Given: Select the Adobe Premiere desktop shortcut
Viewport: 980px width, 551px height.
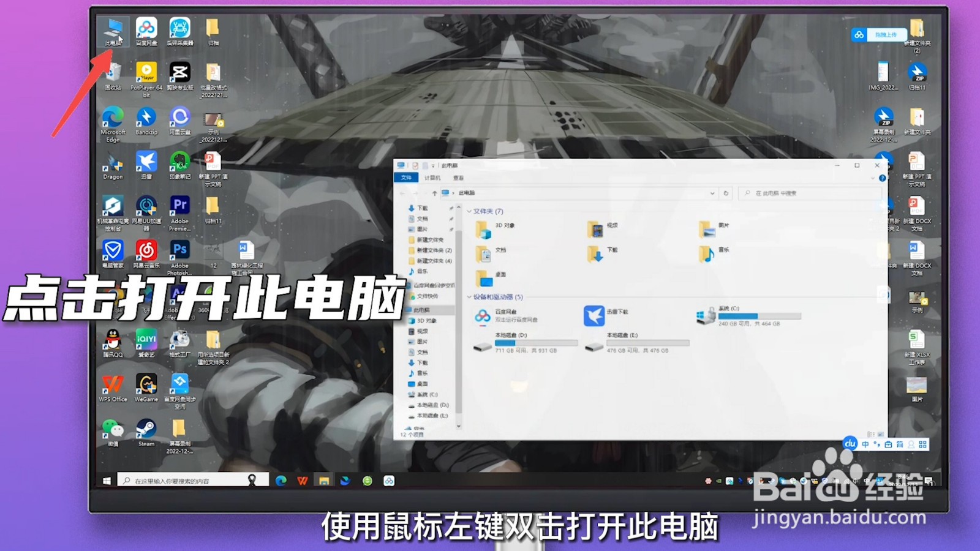Looking at the screenshot, I should tap(179, 214).
